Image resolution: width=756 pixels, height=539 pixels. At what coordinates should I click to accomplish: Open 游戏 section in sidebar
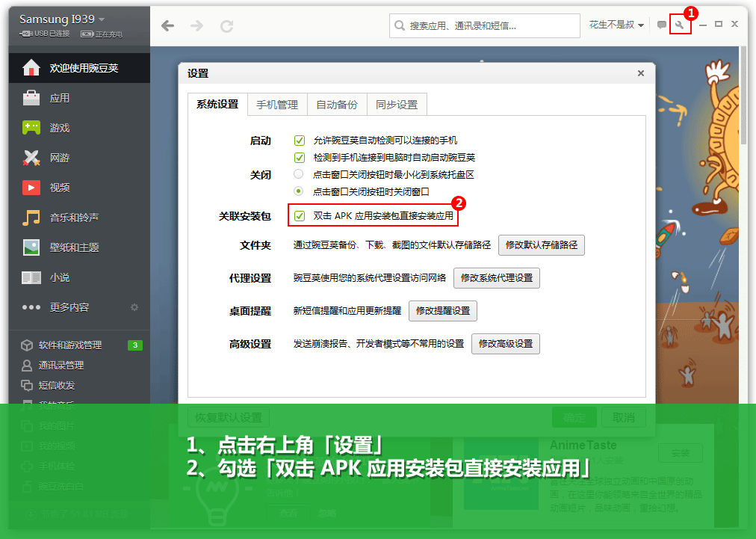pos(60,128)
